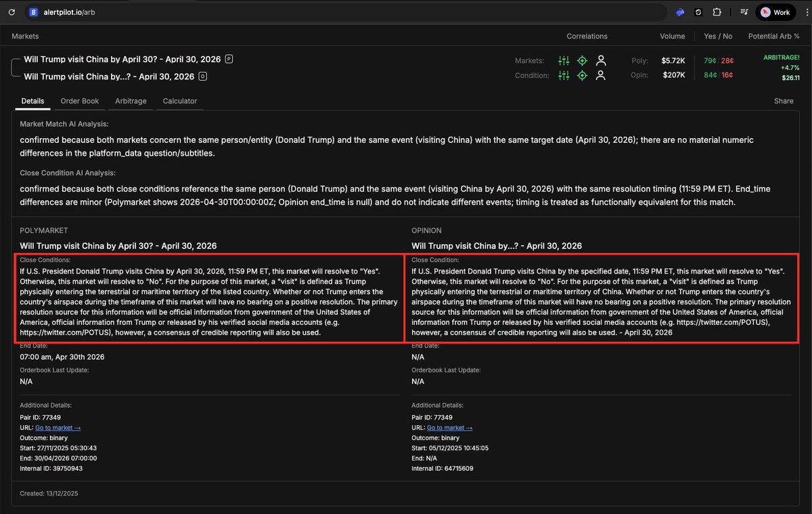Click the 28¢ No price for Poly
The image size is (812, 514).
pos(727,60)
